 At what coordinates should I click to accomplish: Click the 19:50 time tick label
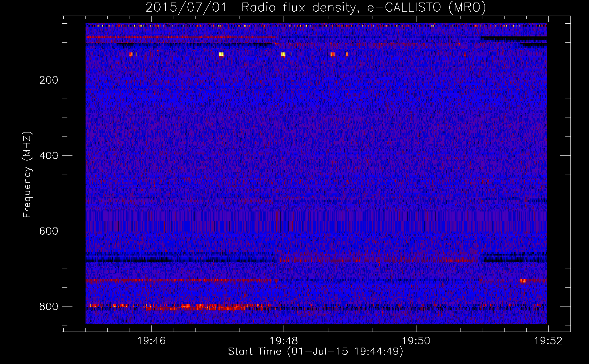coord(416,341)
